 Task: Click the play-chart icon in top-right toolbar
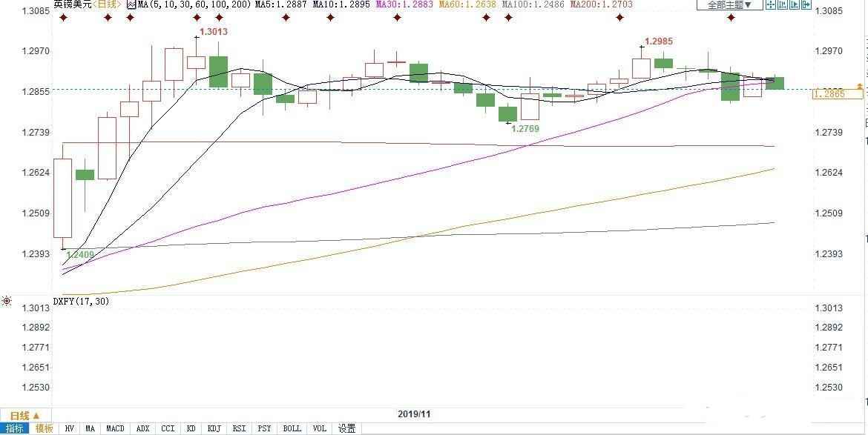click(796, 5)
